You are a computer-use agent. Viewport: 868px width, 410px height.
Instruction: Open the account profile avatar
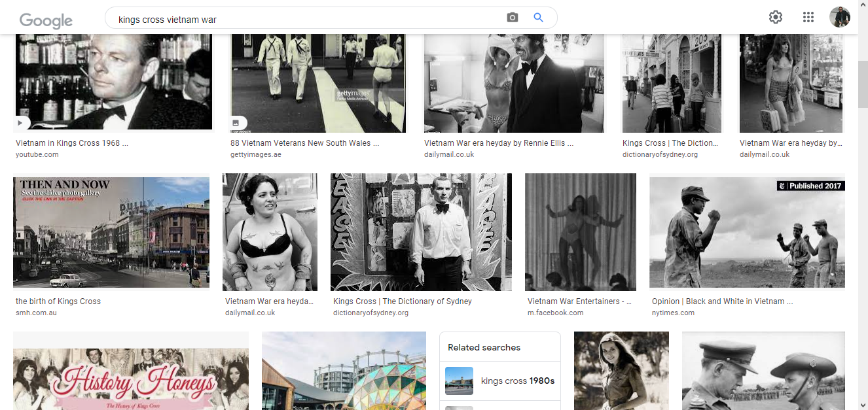pos(839,18)
